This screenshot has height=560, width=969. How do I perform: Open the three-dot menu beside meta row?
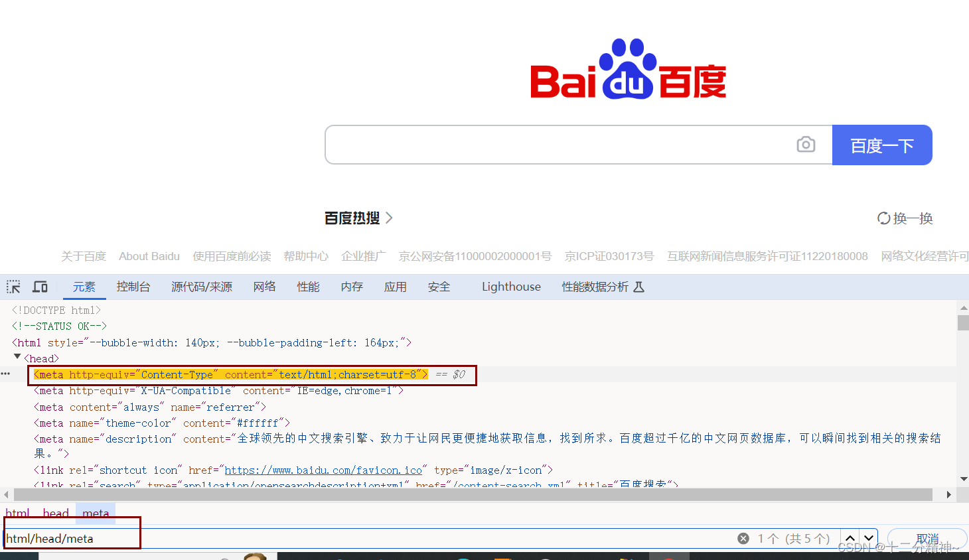(x=5, y=374)
